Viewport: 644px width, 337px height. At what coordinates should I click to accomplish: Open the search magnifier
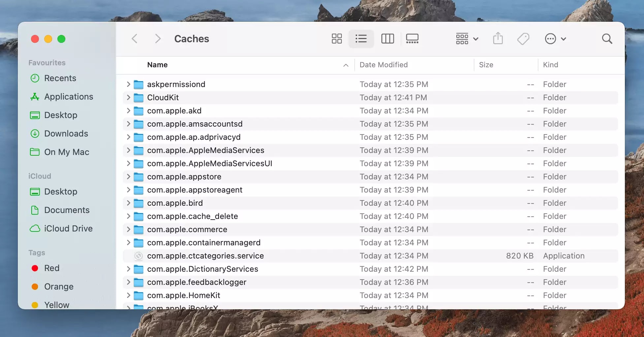point(607,39)
